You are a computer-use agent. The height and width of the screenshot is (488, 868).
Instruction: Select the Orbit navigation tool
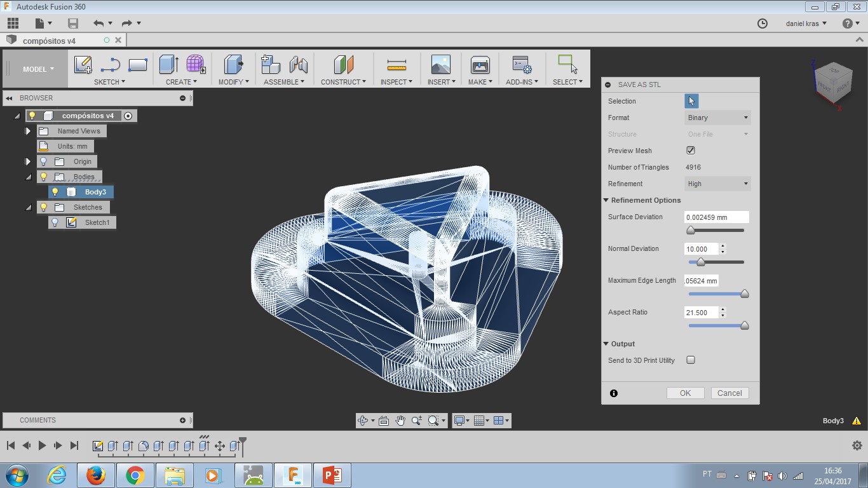coord(363,421)
